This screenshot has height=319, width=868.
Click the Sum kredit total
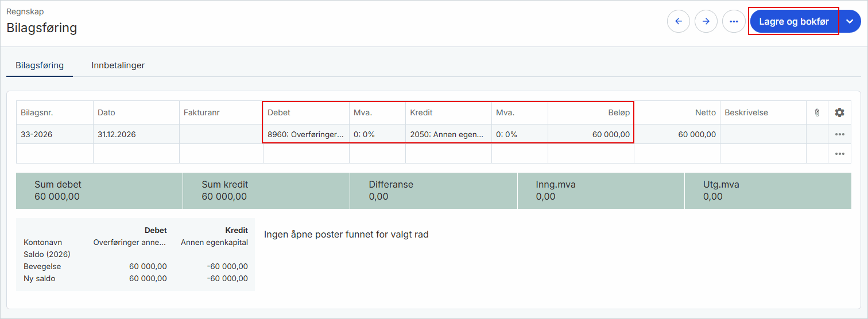pos(266,190)
